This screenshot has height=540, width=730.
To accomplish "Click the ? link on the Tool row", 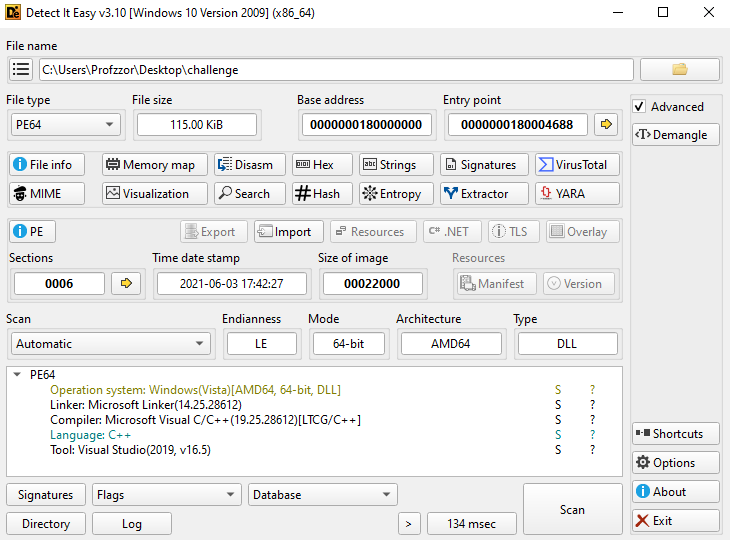I will point(592,450).
